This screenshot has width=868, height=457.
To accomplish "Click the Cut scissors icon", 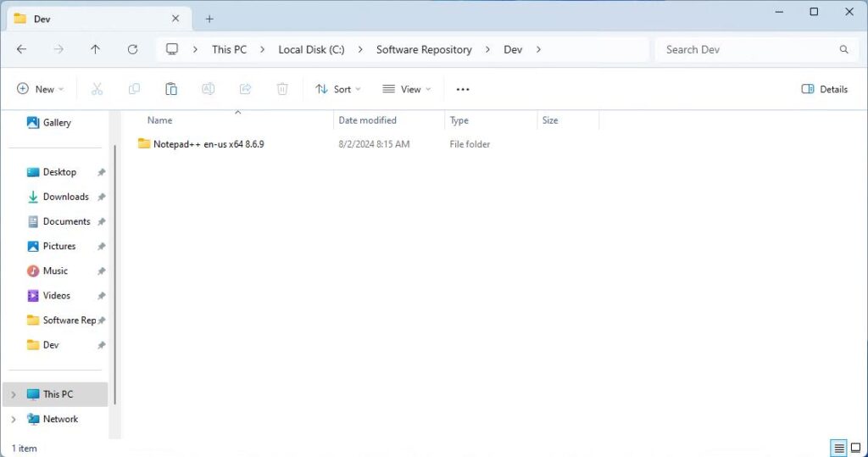I will click(97, 89).
